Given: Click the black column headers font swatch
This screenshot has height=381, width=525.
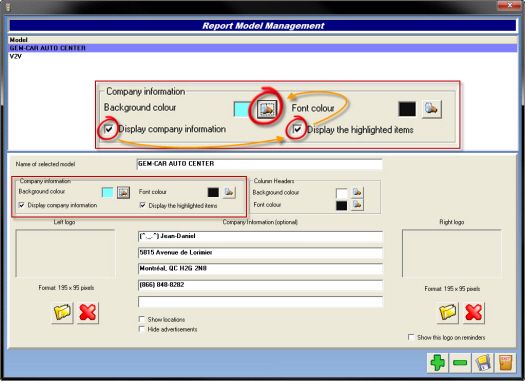Looking at the screenshot, I should [342, 205].
